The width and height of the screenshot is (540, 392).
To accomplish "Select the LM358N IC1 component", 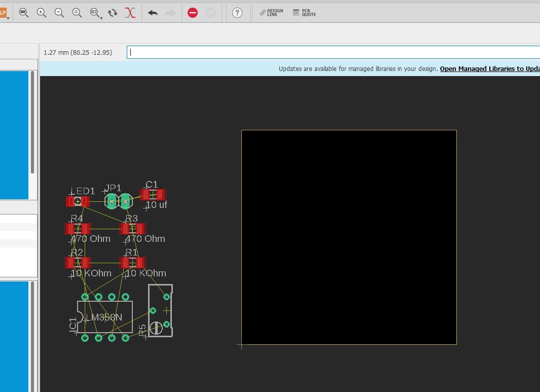I will [105, 317].
